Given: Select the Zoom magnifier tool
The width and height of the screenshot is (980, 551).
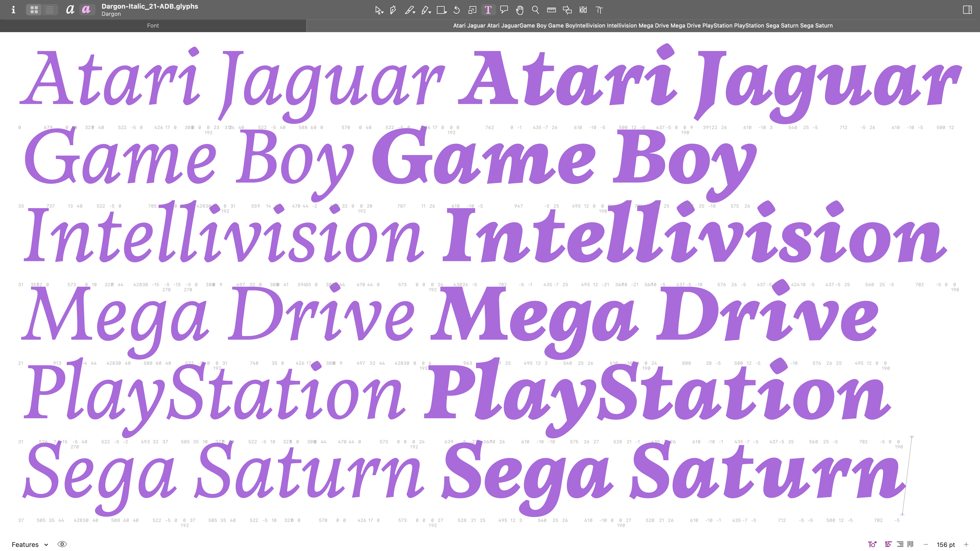Looking at the screenshot, I should click(x=535, y=10).
